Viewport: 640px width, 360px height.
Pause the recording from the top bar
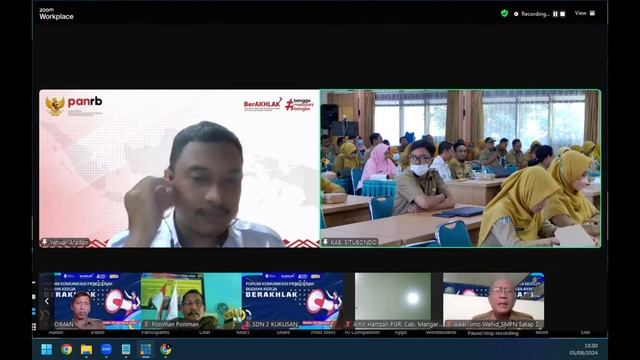[x=555, y=14]
